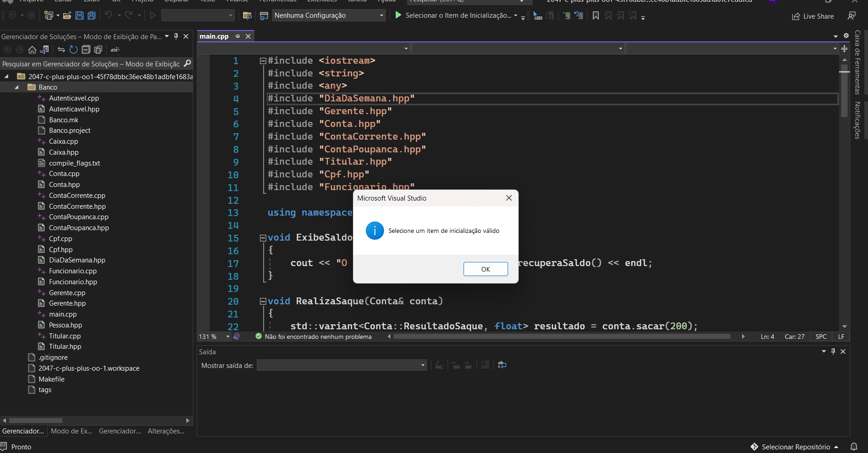Collapse the Banco folder in the tree

pyautogui.click(x=17, y=87)
